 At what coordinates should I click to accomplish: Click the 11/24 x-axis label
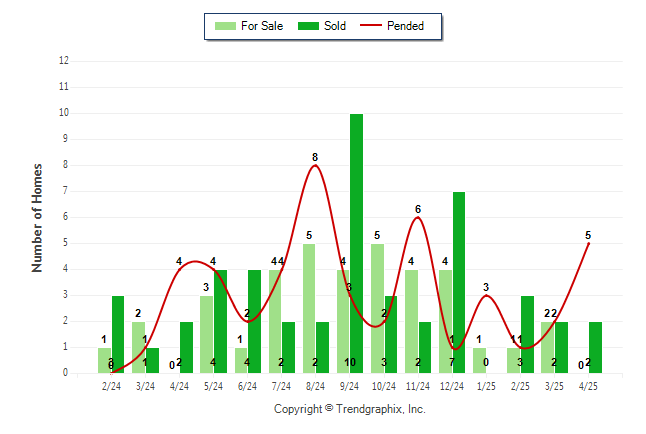(418, 386)
